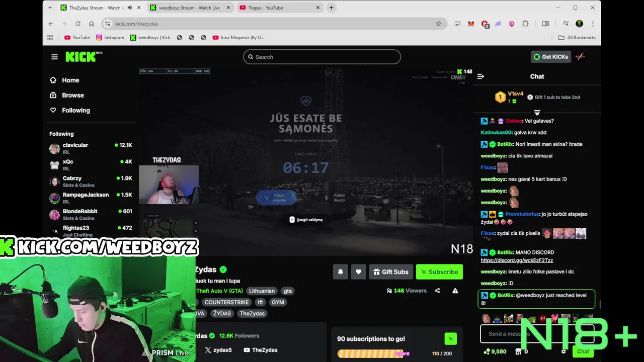Open a new browser tab

[x=331, y=8]
